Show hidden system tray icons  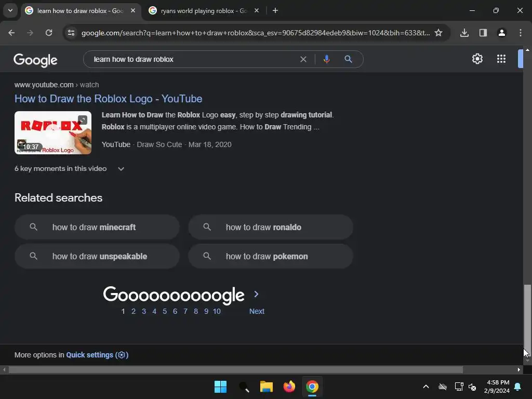click(426, 387)
